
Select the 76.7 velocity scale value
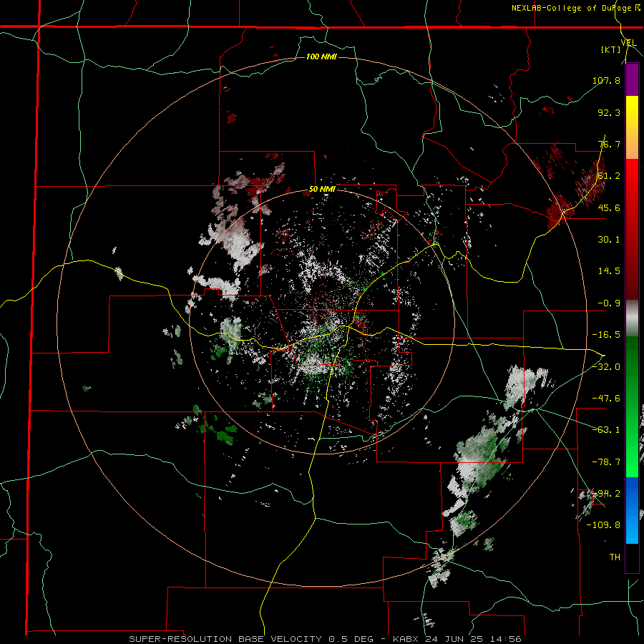pyautogui.click(x=609, y=144)
